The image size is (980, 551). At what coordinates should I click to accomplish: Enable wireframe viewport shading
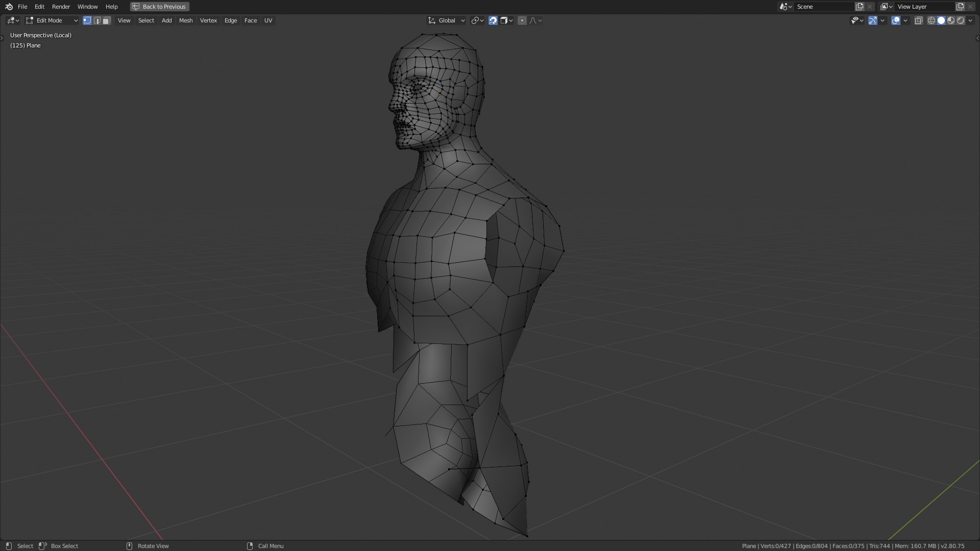point(932,20)
